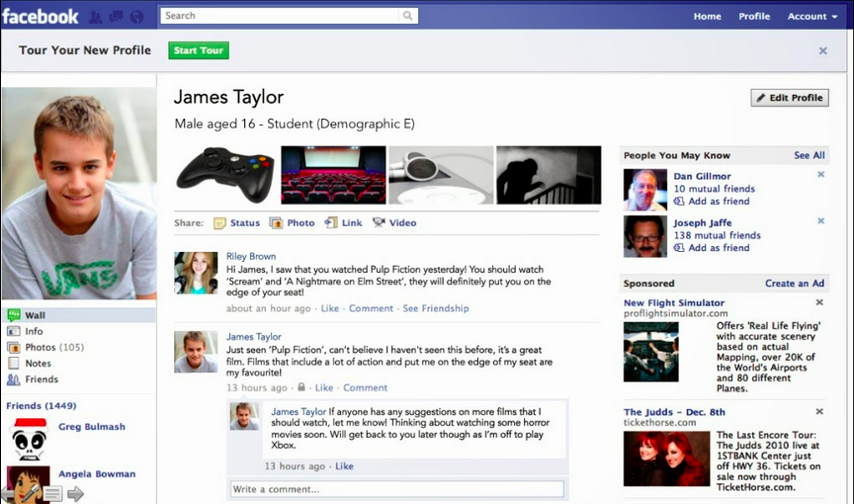This screenshot has height=504, width=854.
Task: Click the facebook logo
Action: (x=41, y=17)
